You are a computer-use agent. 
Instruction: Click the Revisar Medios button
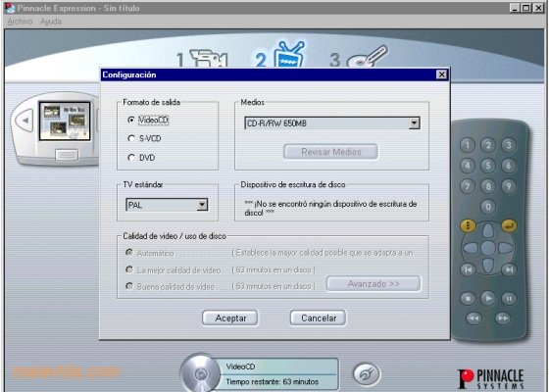click(331, 152)
